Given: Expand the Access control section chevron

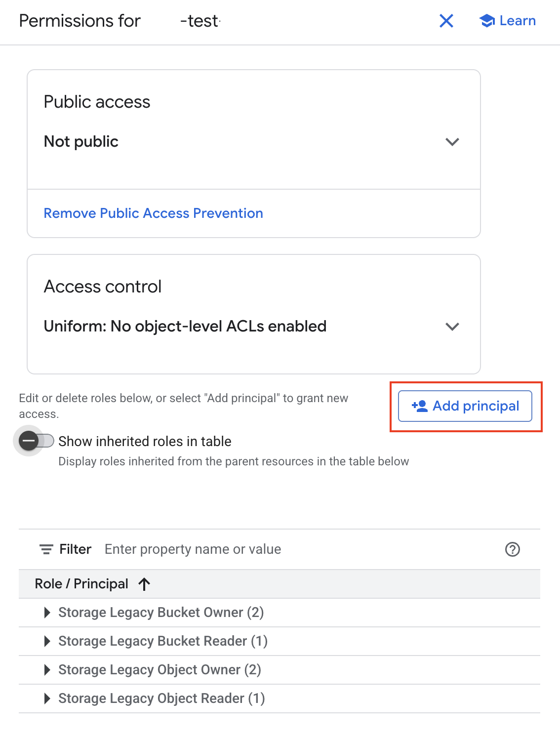Looking at the screenshot, I should coord(452,327).
